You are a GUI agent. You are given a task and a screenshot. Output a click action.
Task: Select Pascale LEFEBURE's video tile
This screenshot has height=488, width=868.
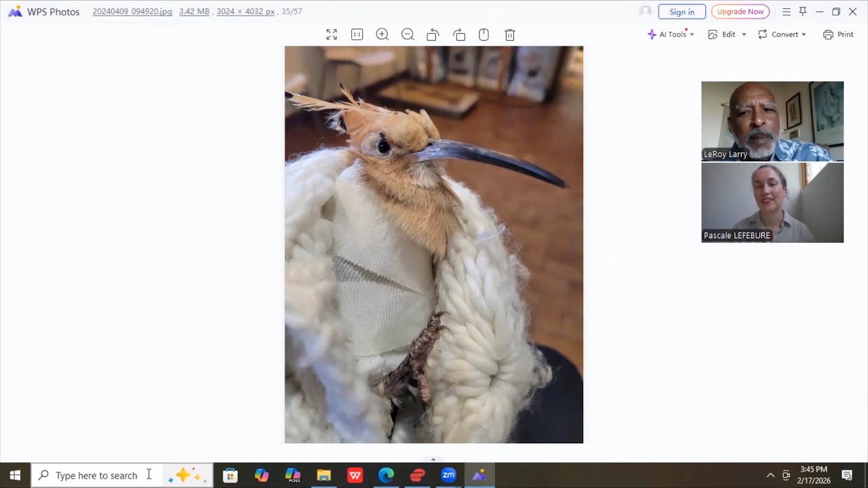772,203
